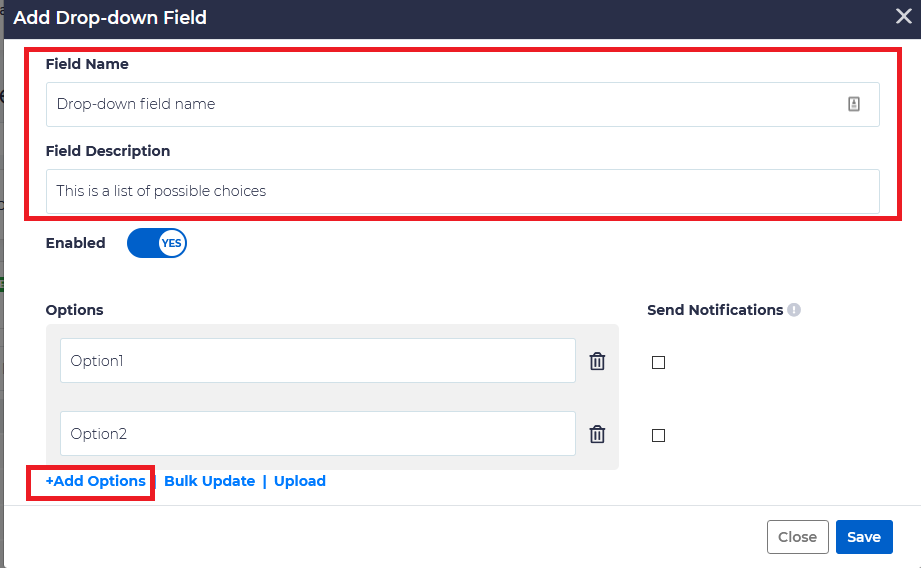Open the Bulk Update link

209,481
